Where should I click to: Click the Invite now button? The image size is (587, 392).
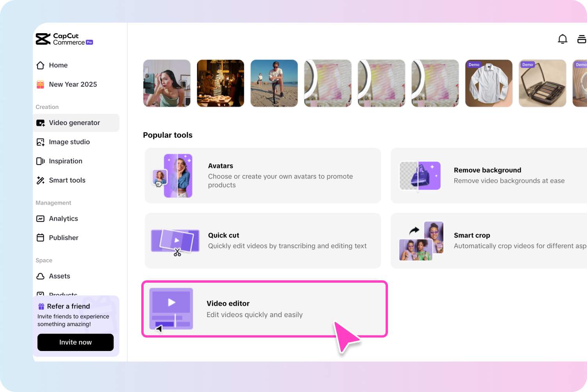[x=75, y=342]
